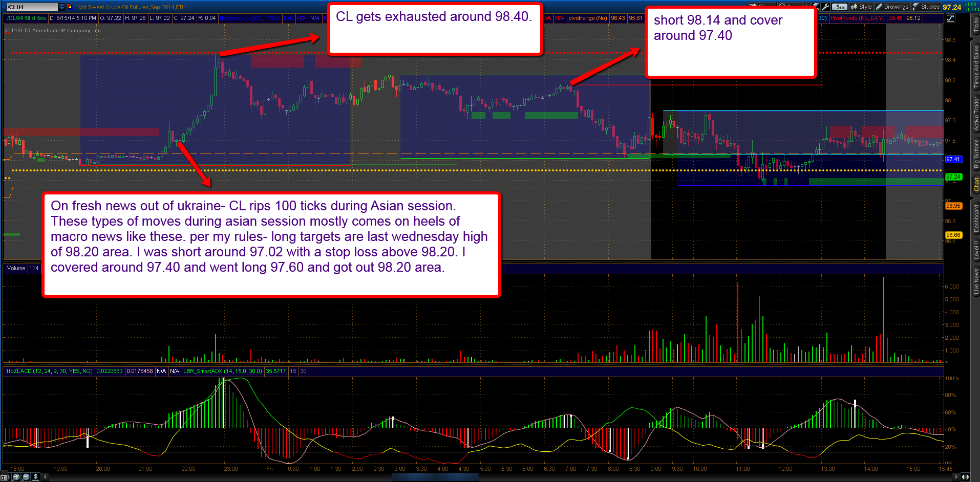This screenshot has height=482, width=980.
Task: Click the pivotrange (No) study label
Action: (x=587, y=18)
